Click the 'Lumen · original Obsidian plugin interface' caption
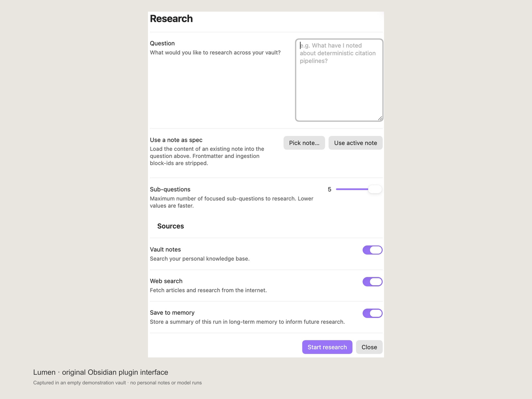The image size is (532, 399). (101, 372)
